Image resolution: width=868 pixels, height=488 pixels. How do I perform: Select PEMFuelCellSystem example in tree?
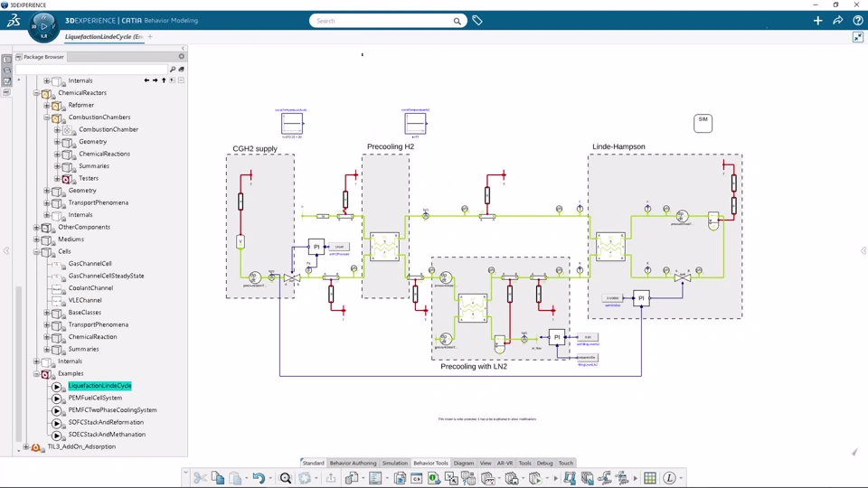[95, 398]
